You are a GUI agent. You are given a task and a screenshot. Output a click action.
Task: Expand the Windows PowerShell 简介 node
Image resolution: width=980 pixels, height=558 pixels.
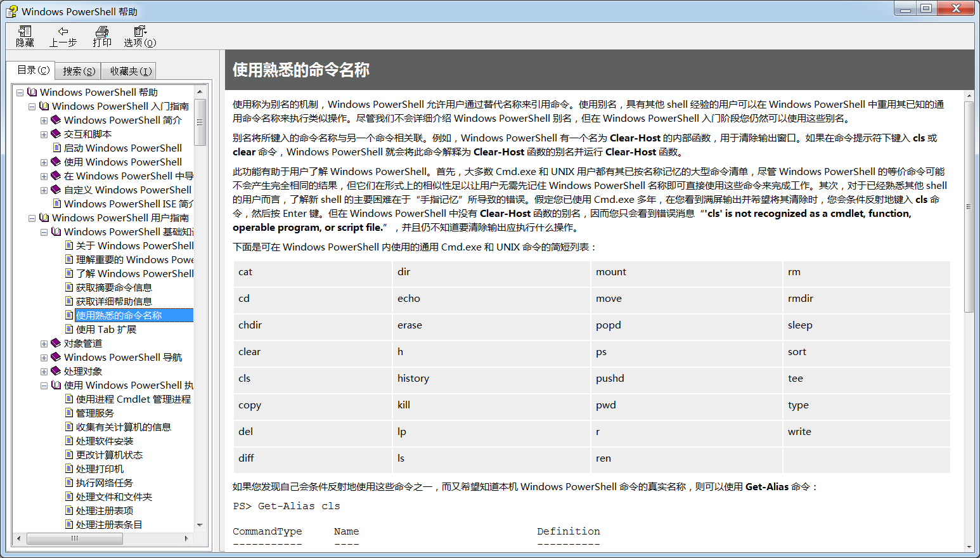pos(44,120)
